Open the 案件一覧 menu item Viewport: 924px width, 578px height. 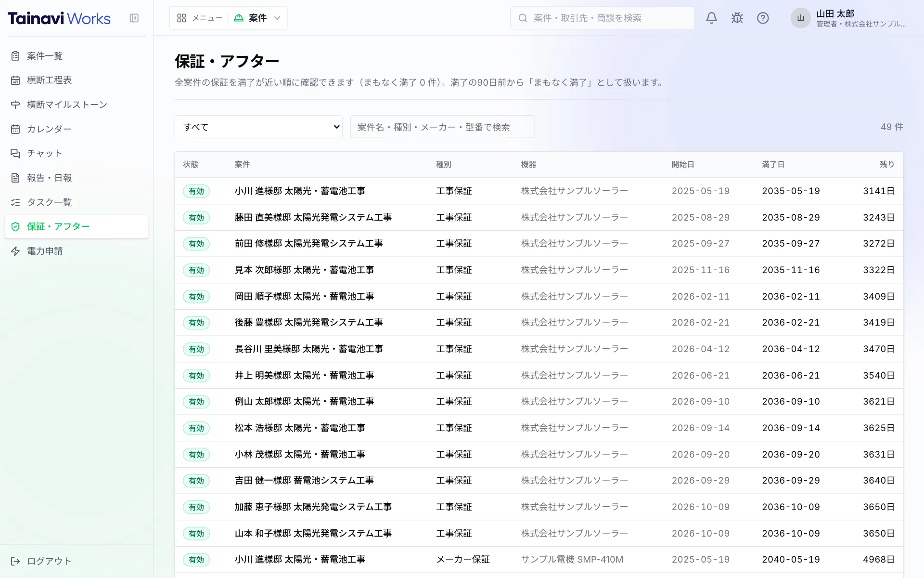(x=77, y=56)
